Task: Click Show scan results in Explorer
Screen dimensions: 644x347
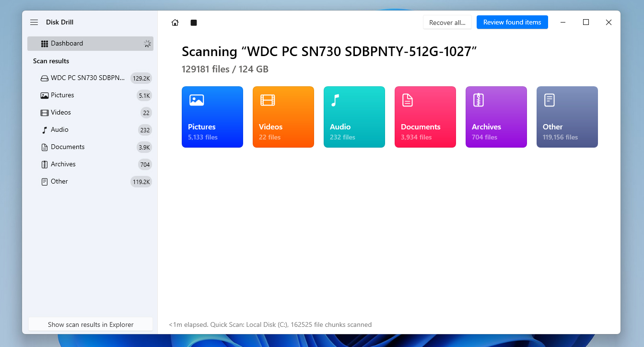Action: pyautogui.click(x=91, y=324)
